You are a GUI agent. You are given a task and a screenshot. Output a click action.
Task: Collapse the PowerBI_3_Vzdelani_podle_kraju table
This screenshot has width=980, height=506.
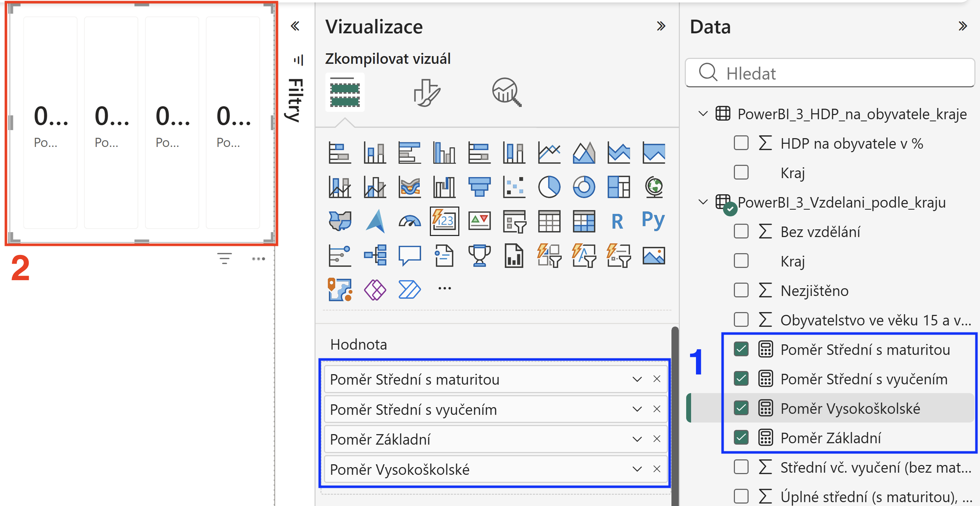703,202
